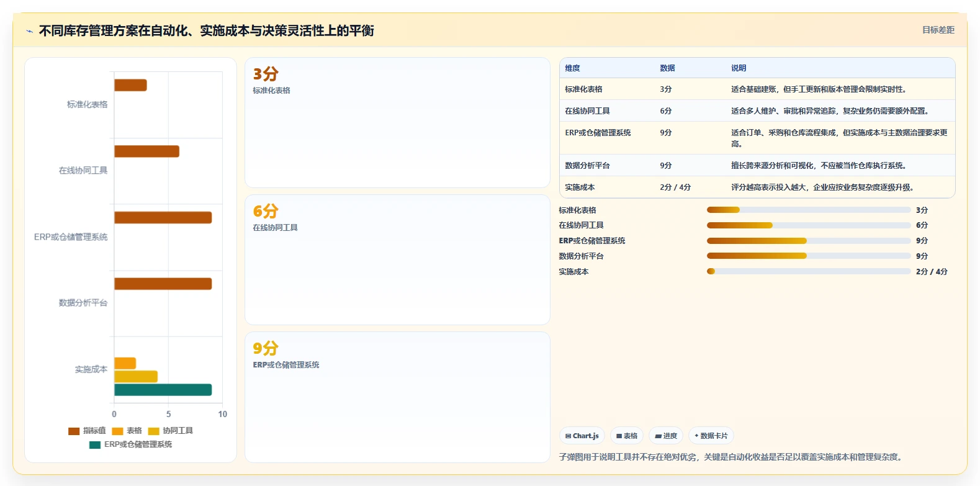Click ERP或仓储管理系统 caption on the 9分 card
The height and width of the screenshot is (486, 980).
click(286, 365)
